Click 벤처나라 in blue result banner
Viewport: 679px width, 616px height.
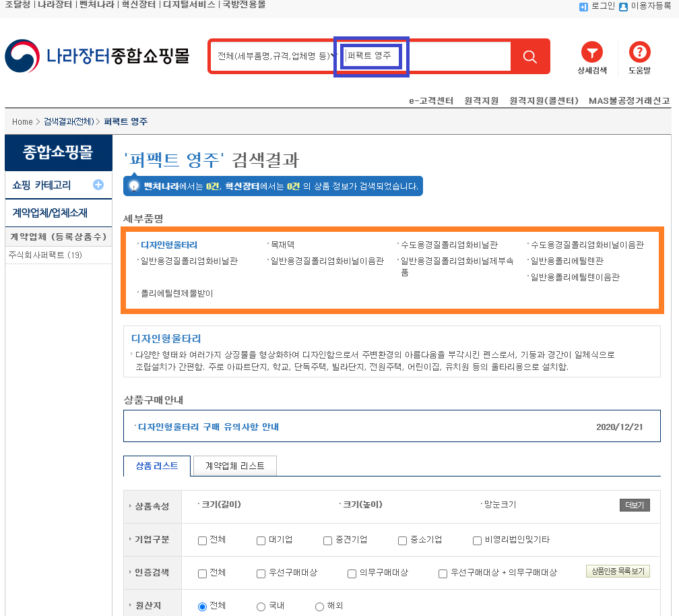pos(161,186)
